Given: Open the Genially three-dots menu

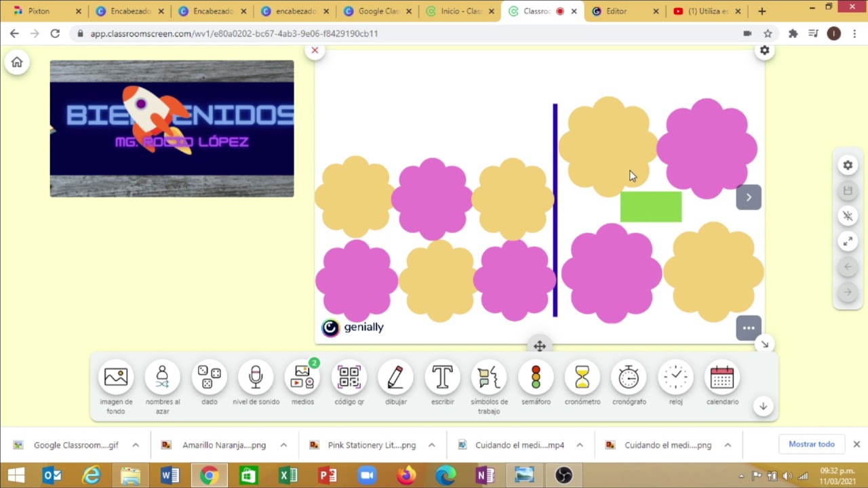Looking at the screenshot, I should (x=749, y=328).
